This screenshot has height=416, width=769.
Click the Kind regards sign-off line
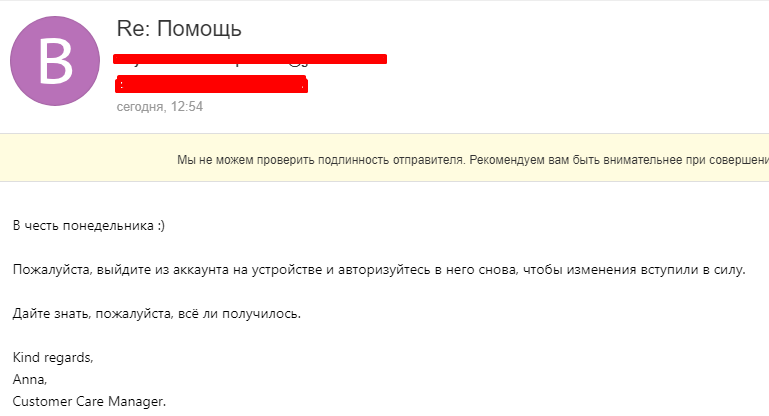[x=52, y=358]
